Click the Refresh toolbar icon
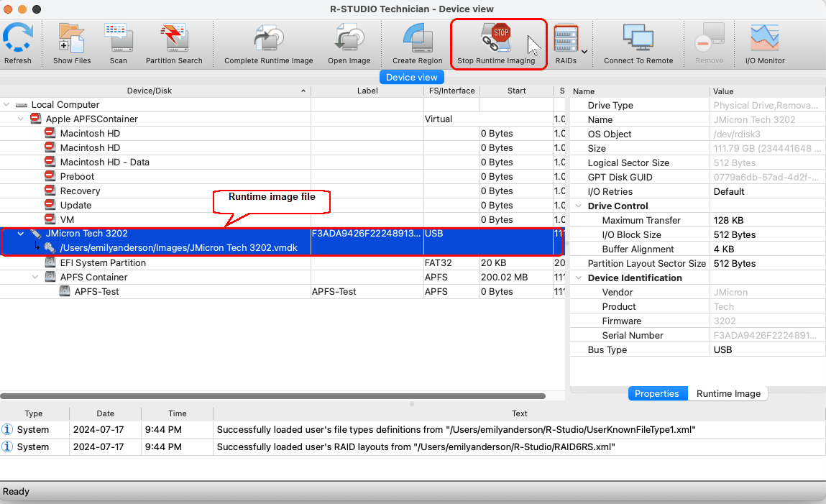The width and height of the screenshot is (826, 504). tap(18, 38)
